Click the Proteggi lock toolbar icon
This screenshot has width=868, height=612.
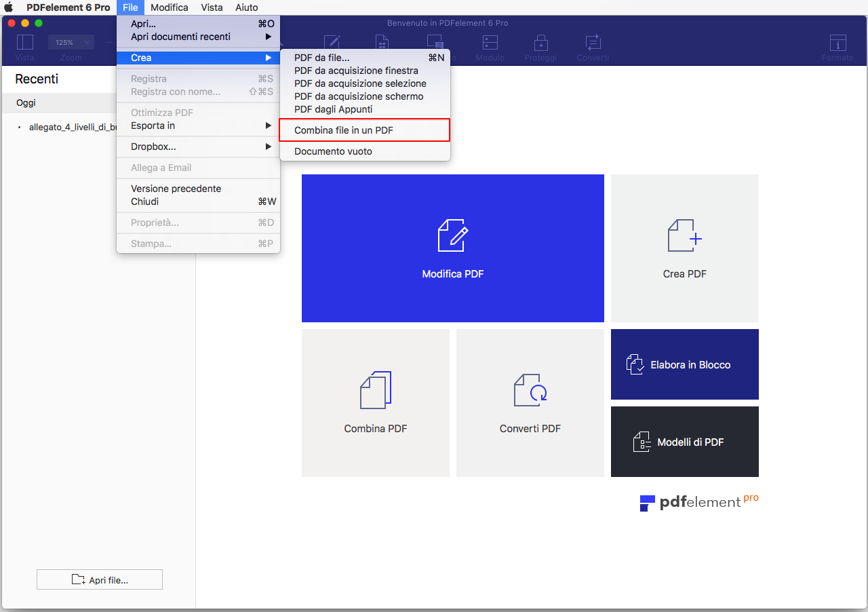pyautogui.click(x=540, y=43)
